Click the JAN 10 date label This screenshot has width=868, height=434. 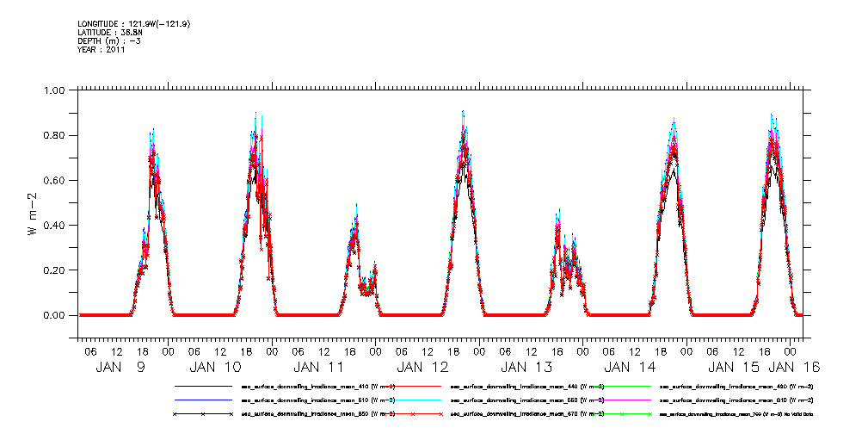click(x=215, y=367)
